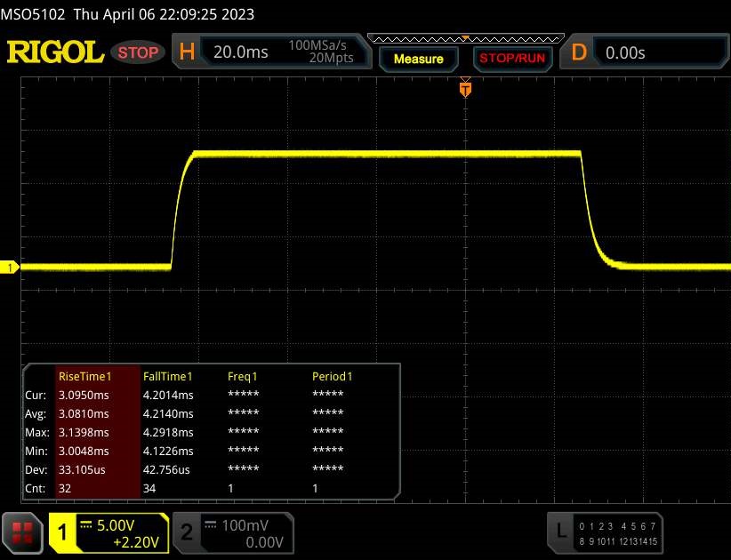Click the Cur: row label
Viewport: 731px width, 560px height.
(x=36, y=395)
